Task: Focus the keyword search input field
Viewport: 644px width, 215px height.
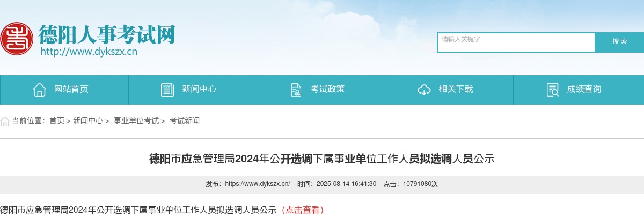Action: [516, 42]
